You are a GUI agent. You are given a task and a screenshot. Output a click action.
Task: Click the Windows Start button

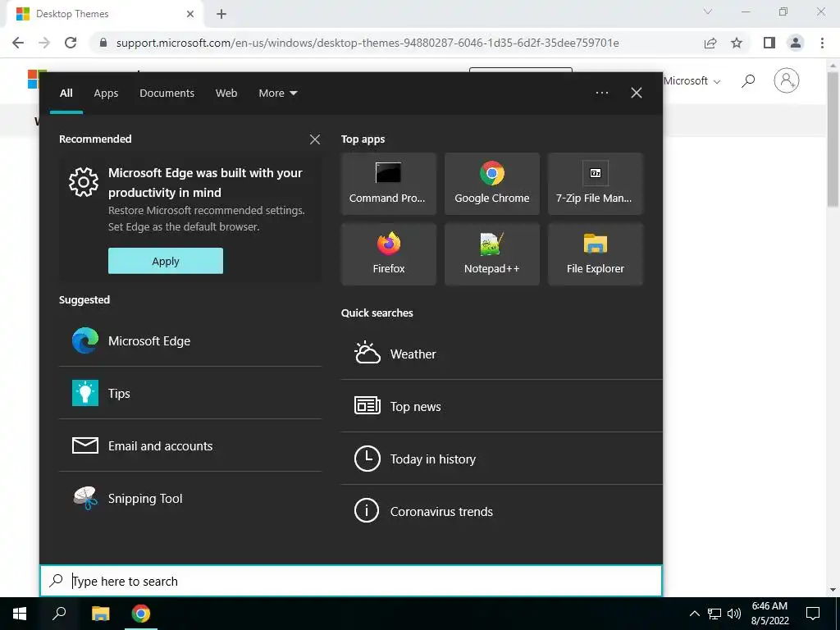20,614
